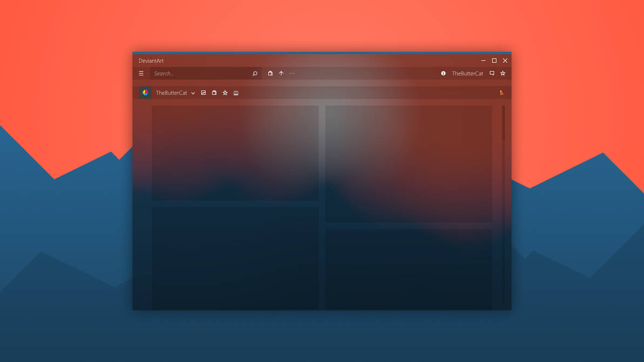Select the upload arrow icon on the toolbar

(x=281, y=73)
